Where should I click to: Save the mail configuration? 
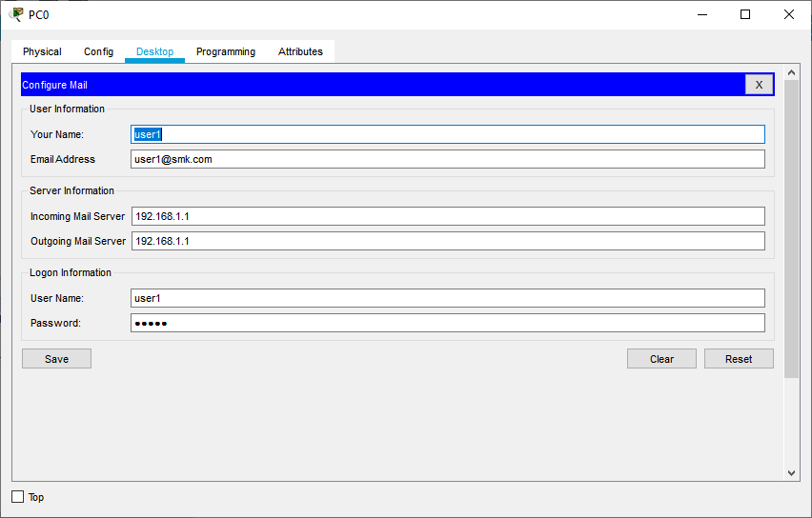(x=56, y=359)
